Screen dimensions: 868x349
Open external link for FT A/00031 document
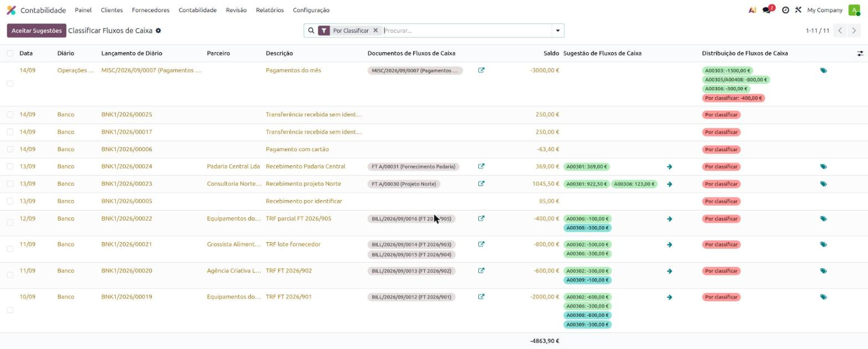click(x=481, y=166)
